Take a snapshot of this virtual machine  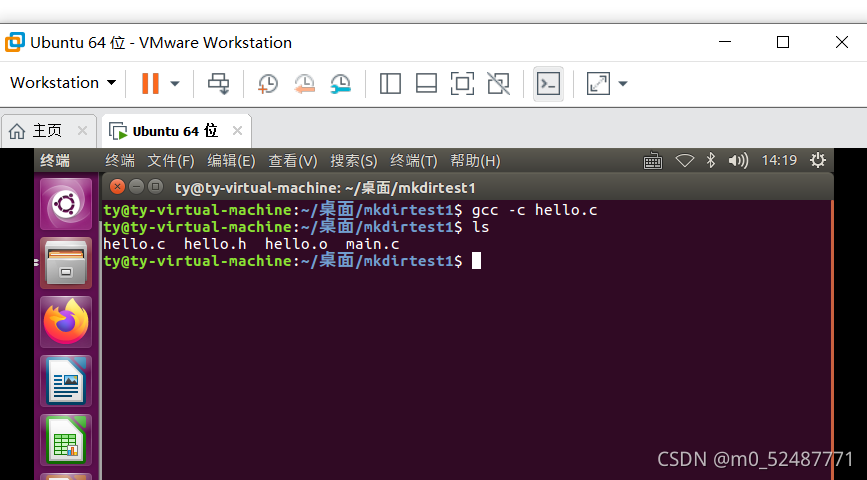coord(268,84)
